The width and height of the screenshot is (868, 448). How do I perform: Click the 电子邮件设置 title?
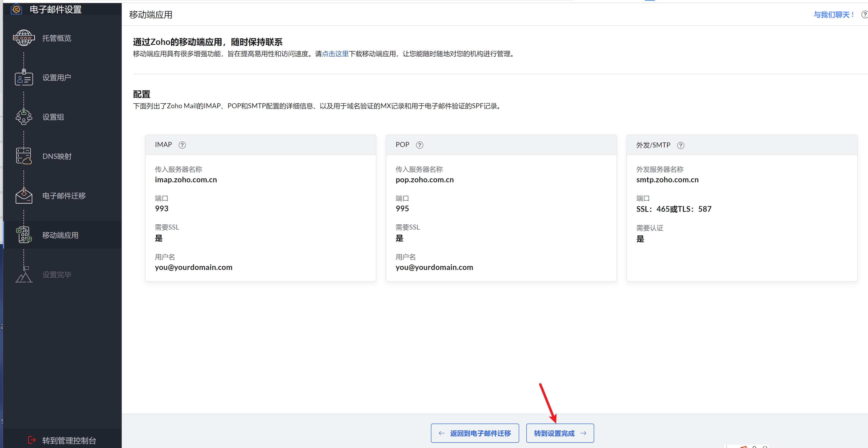[x=56, y=9]
